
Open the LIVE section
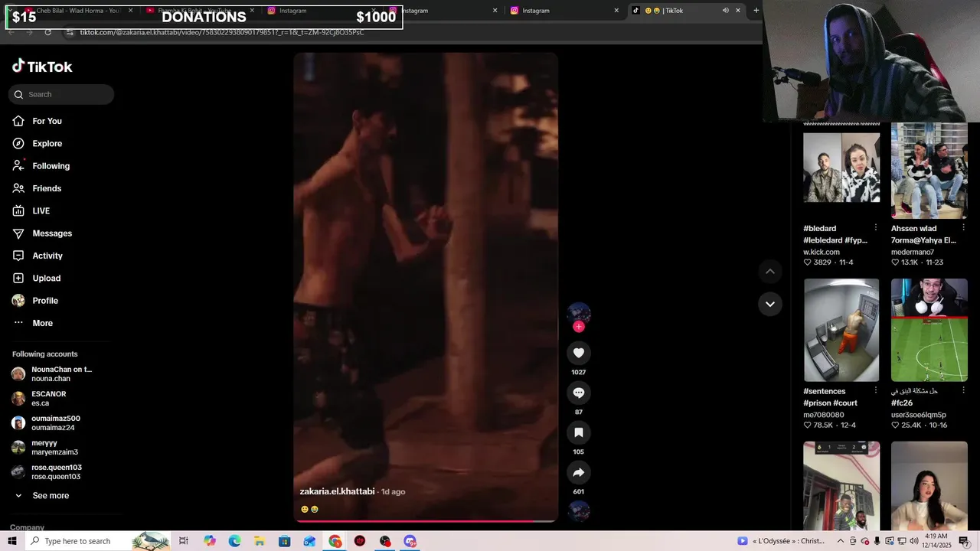[x=31, y=210]
